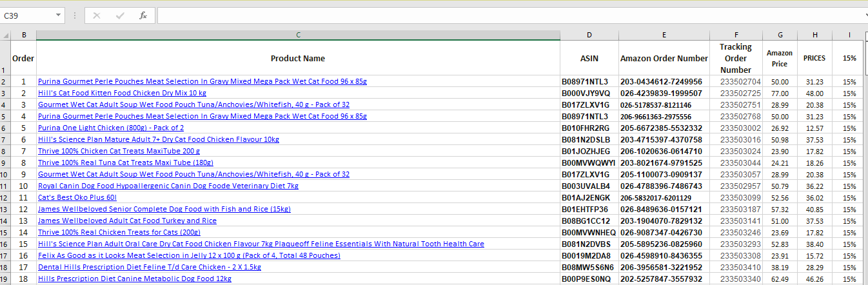Select Amazon price cell 77.00
The width and height of the screenshot is (868, 285).
click(780, 93)
